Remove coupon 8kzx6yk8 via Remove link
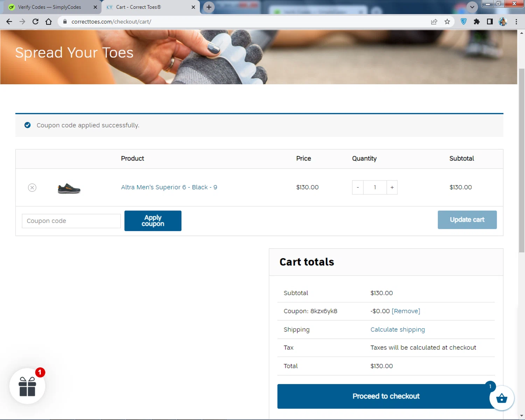This screenshot has height=420, width=525. click(x=406, y=311)
